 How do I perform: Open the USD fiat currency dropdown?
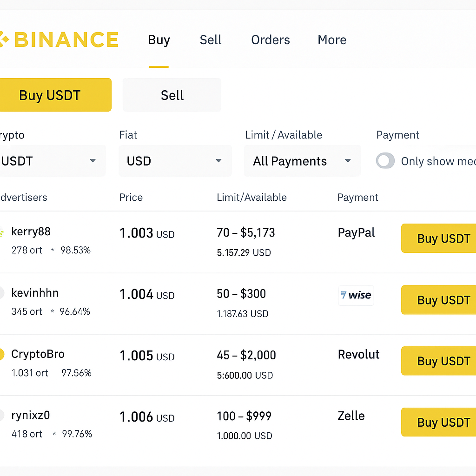coord(175,161)
